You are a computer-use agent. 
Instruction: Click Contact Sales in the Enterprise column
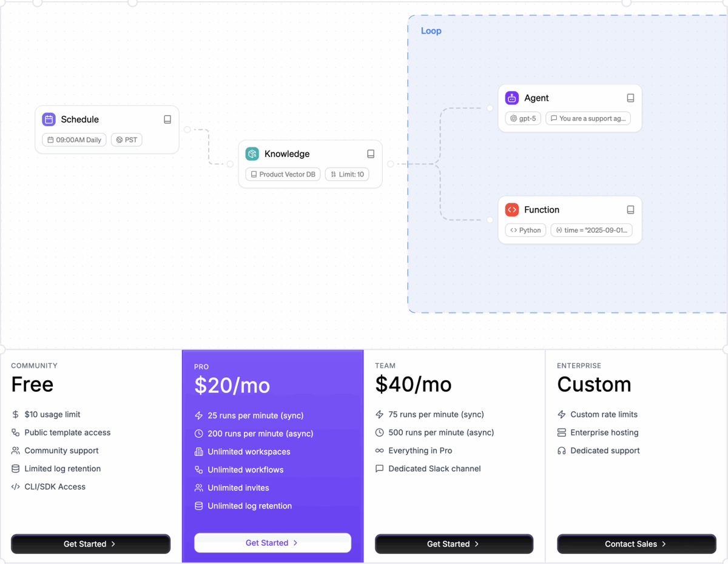coord(636,543)
